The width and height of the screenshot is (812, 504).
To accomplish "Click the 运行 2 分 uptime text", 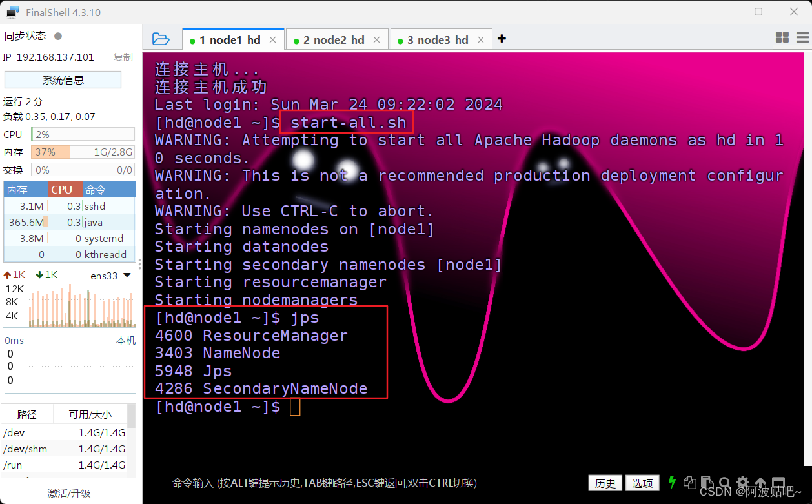I will (x=23, y=101).
